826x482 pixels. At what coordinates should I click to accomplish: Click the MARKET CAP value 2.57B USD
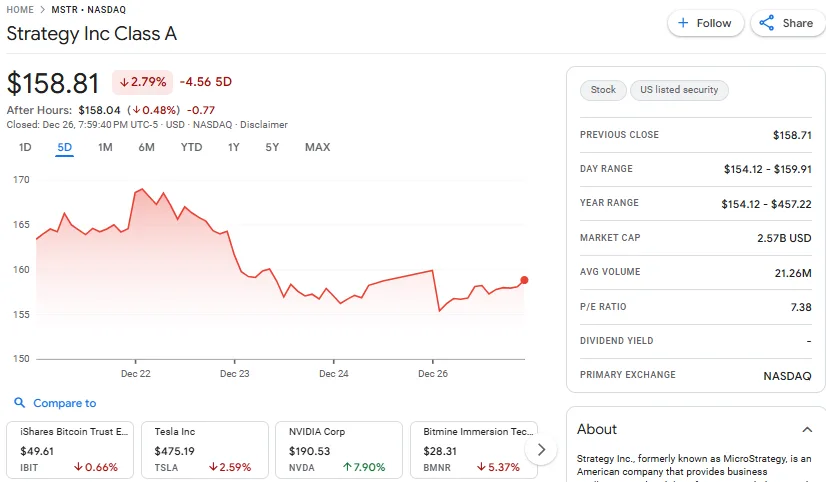click(784, 238)
